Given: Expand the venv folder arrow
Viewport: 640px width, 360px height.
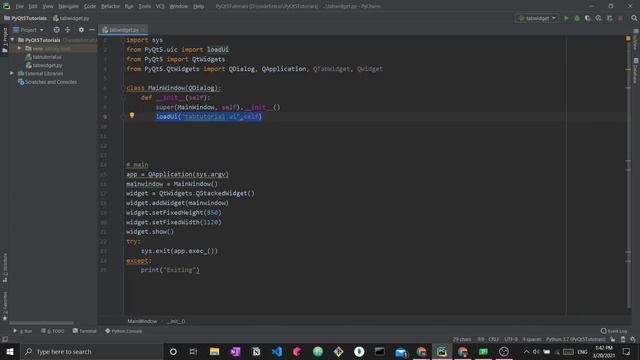Looking at the screenshot, I should [x=19, y=48].
